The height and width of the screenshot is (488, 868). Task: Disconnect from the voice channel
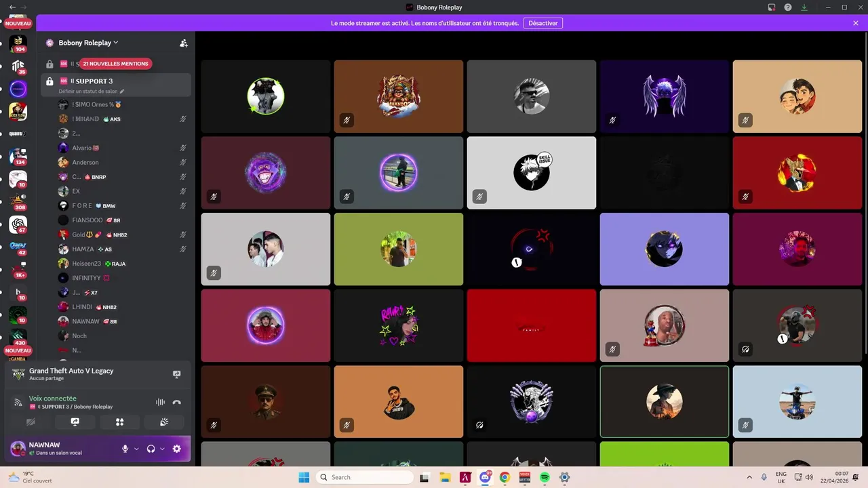pyautogui.click(x=177, y=402)
